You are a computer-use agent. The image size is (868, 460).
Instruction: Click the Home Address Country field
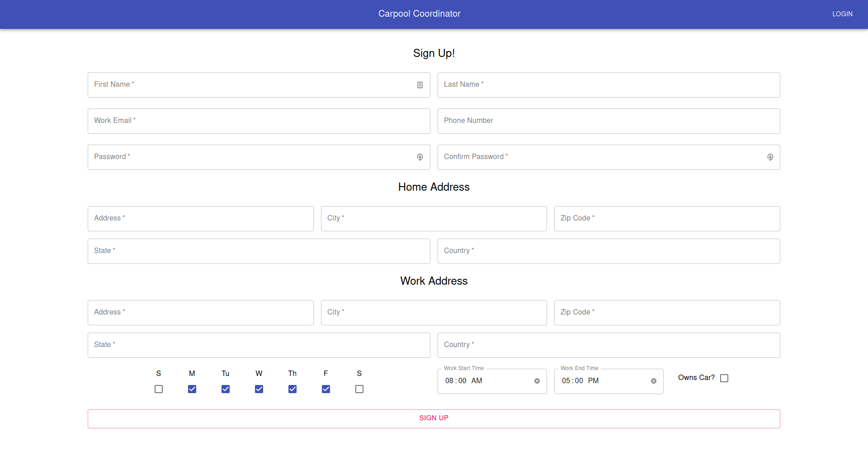click(x=609, y=251)
